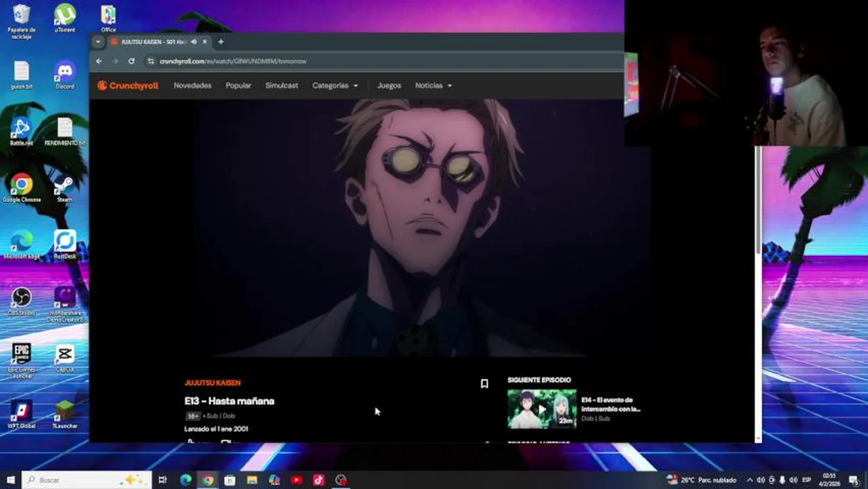Select the RENDIMIENTO.txt desktop file
The width and height of the screenshot is (868, 489).
(x=65, y=132)
